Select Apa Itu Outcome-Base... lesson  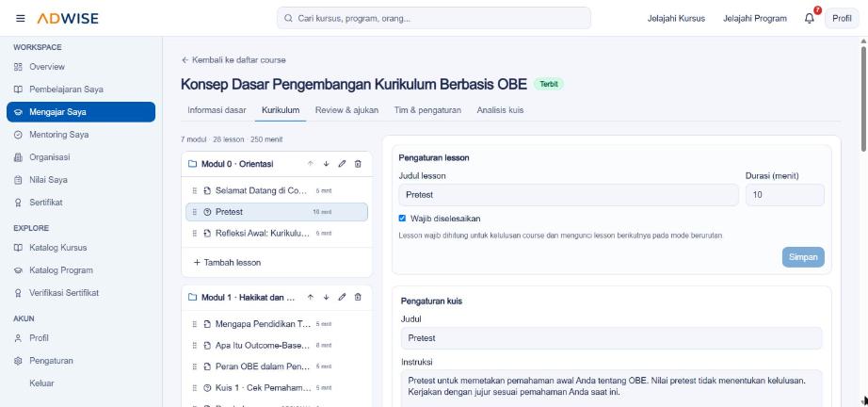277,346
